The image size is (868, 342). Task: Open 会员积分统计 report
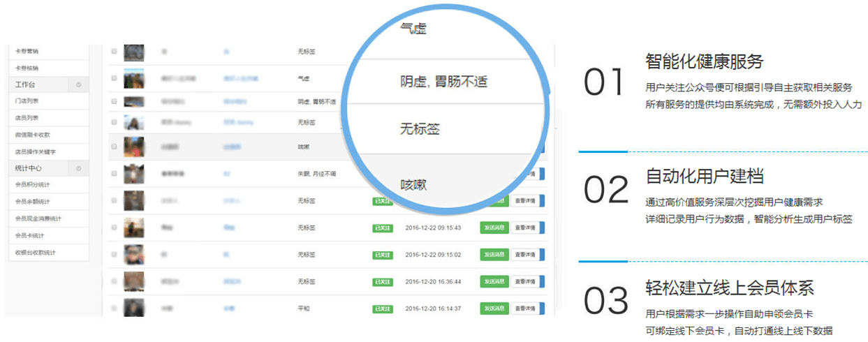point(33,184)
